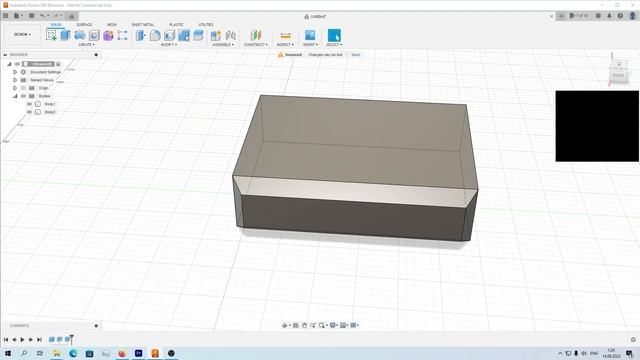Click the Save icon in quick toolbar

coord(31,16)
